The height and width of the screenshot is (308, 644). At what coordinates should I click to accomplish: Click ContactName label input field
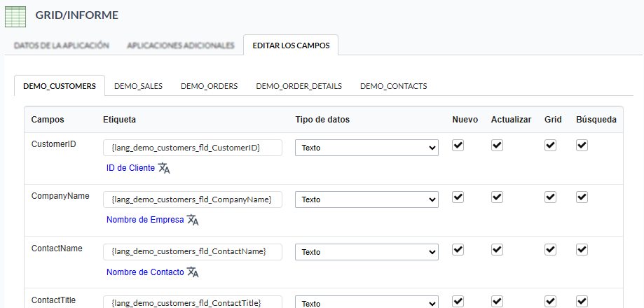[x=193, y=252]
